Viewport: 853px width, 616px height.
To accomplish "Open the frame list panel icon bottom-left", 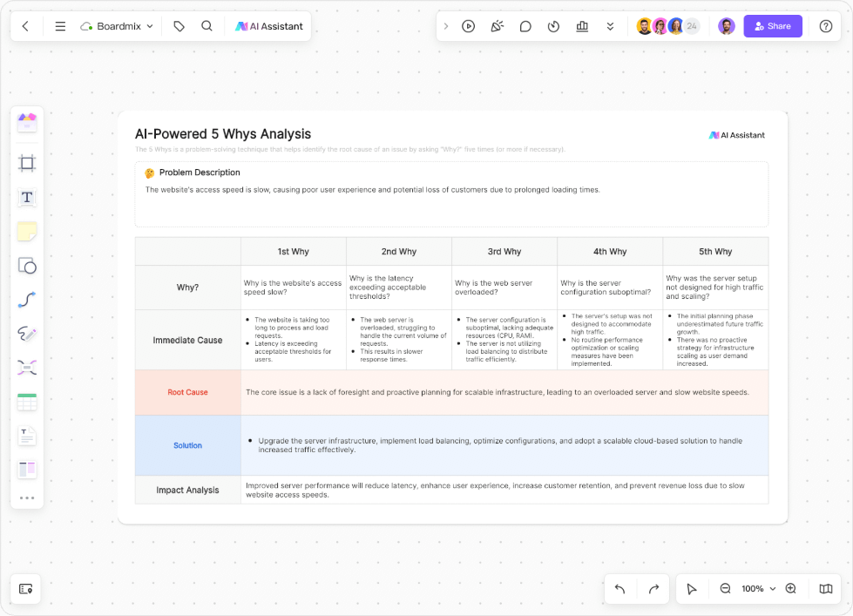I will click(x=25, y=589).
